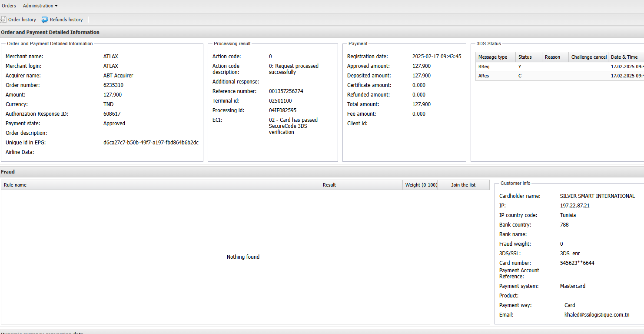Viewport: 644px width, 334px height.
Task: Open the Orders menu
Action: click(9, 6)
